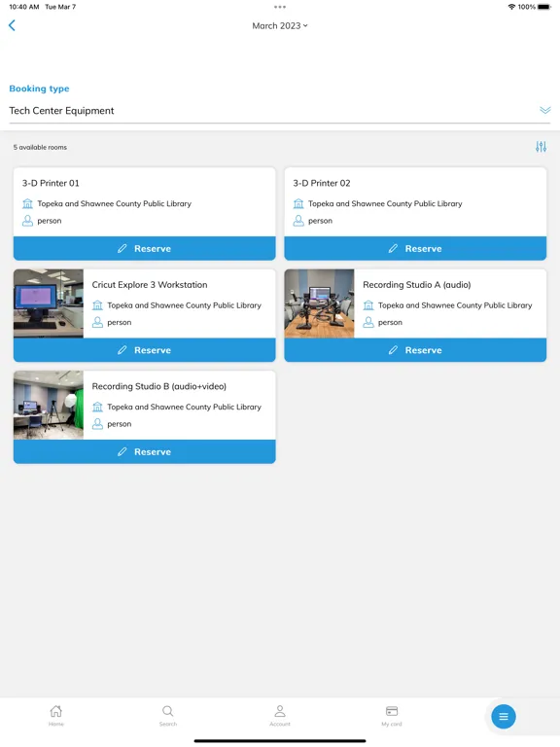Image resolution: width=560 pixels, height=747 pixels.
Task: Reserve Cricut Explore 3 Workstation
Action: coord(144,350)
